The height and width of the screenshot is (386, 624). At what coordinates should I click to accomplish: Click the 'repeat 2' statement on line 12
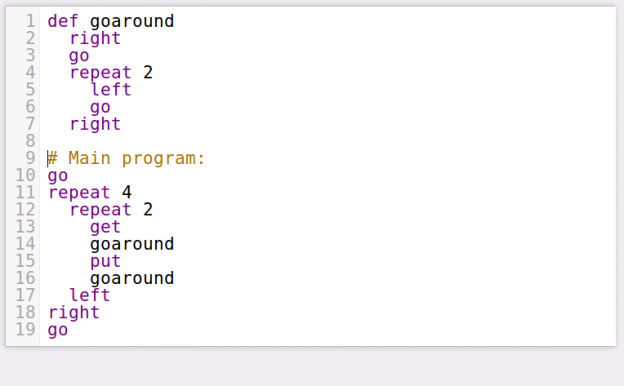coord(111,210)
